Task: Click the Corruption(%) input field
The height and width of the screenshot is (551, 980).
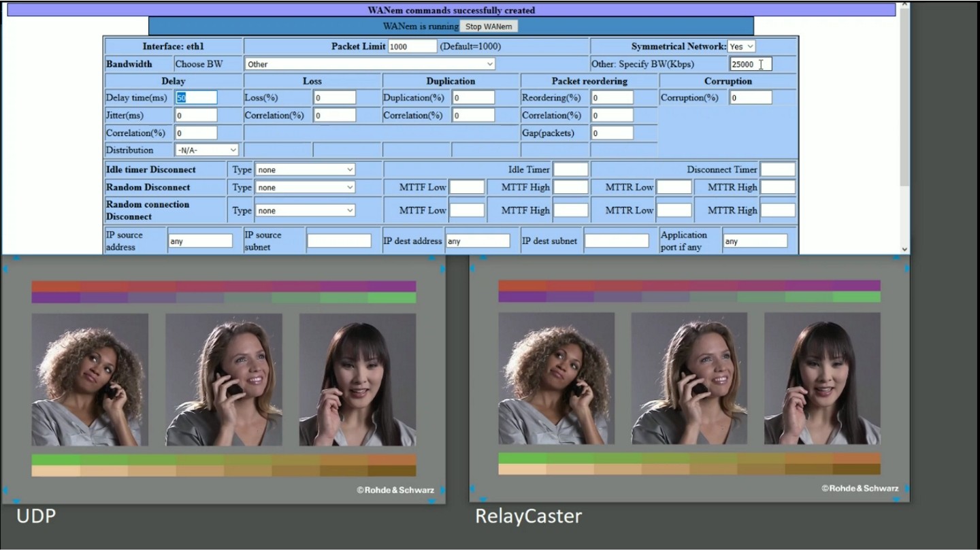Action: 751,97
